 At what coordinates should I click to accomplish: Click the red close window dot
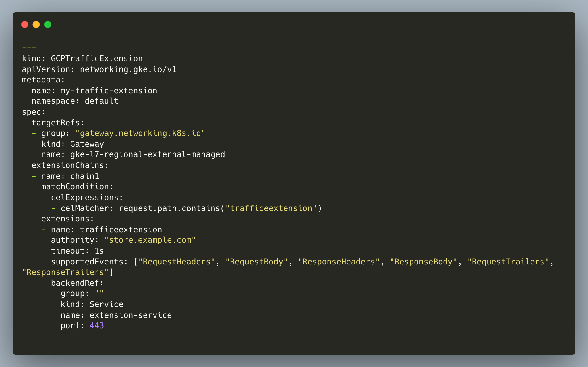pos(25,24)
